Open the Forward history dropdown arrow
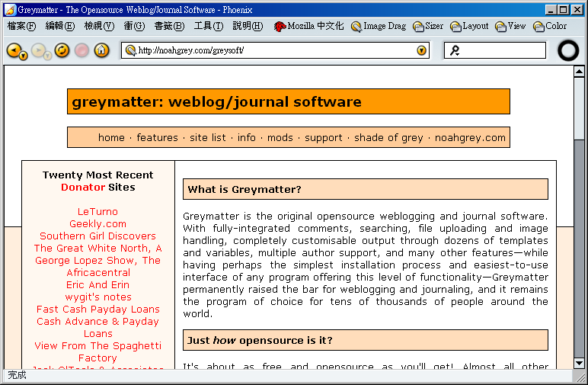 tap(47, 56)
